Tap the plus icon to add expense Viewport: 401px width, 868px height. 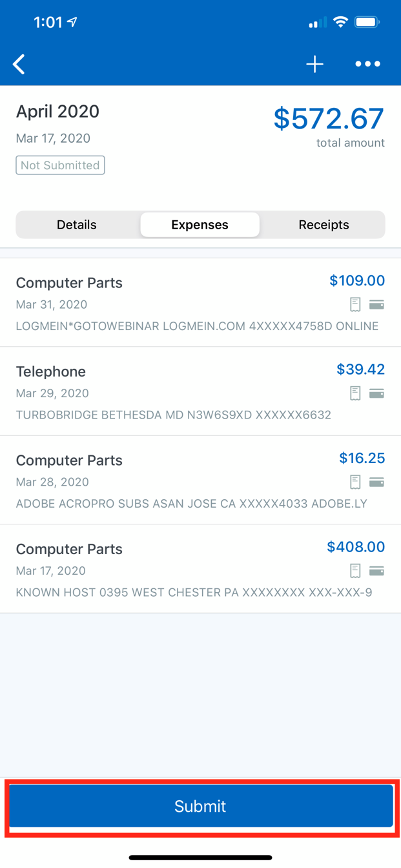tap(314, 64)
